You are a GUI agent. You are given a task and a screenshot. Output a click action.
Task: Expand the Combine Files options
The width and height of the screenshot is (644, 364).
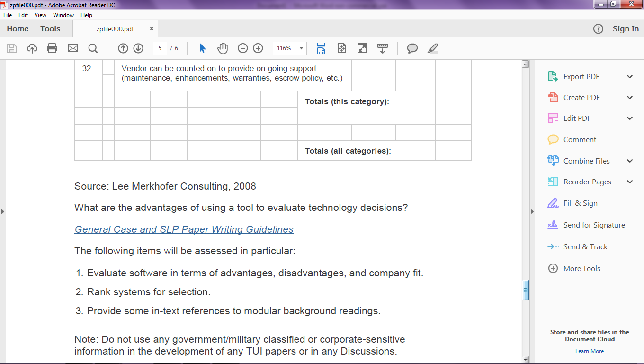(630, 161)
